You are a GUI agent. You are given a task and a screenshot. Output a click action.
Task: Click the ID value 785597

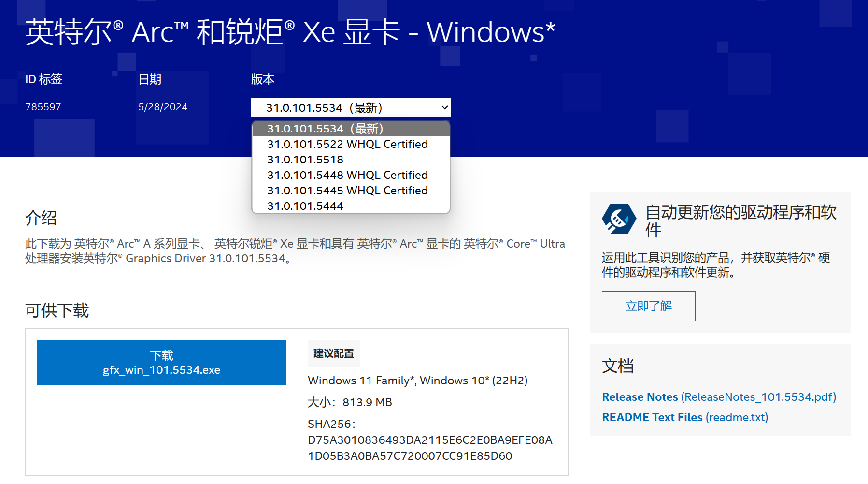[43, 107]
